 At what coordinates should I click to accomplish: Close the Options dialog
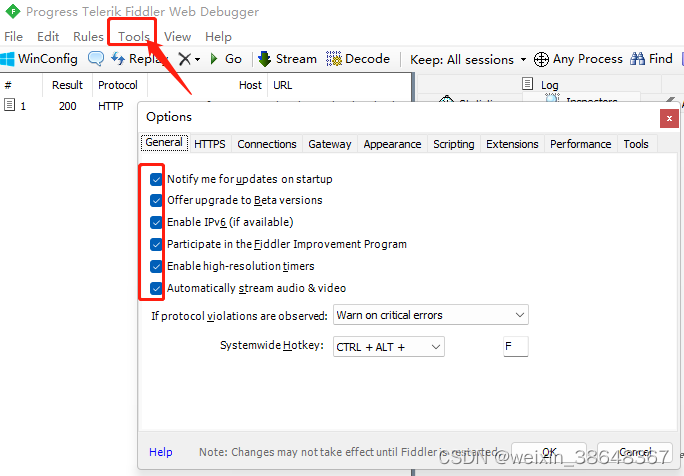pos(669,118)
